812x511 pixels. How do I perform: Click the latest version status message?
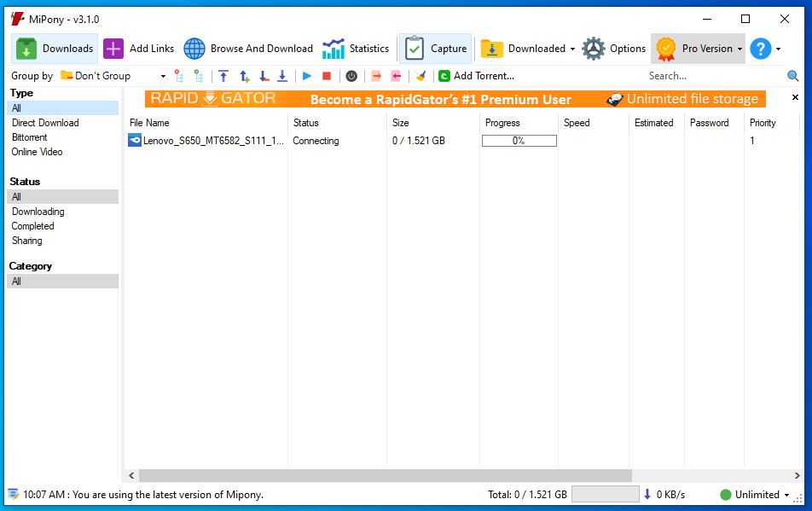(143, 495)
